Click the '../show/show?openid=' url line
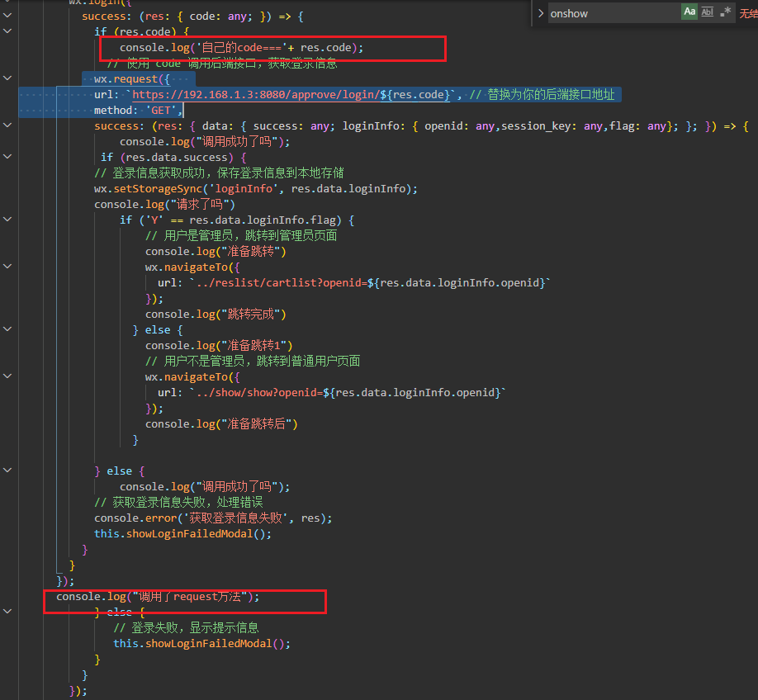Viewport: 758px width, 700px height. pyautogui.click(x=332, y=393)
